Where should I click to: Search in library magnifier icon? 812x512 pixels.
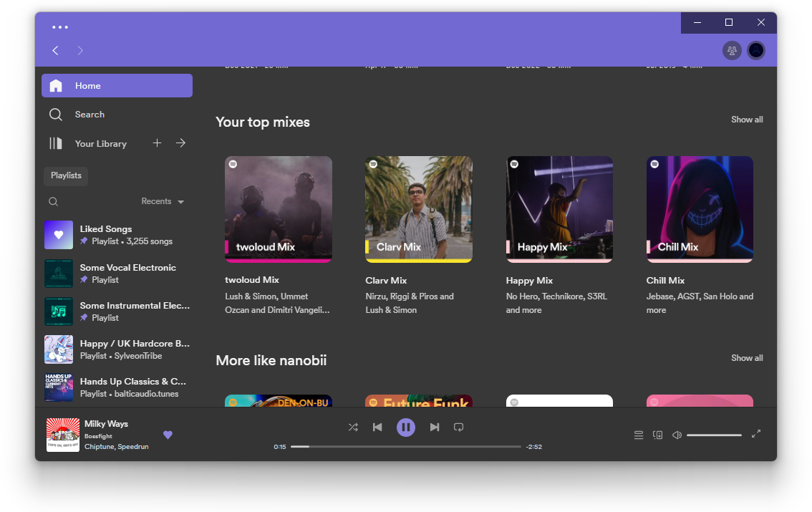(53, 201)
